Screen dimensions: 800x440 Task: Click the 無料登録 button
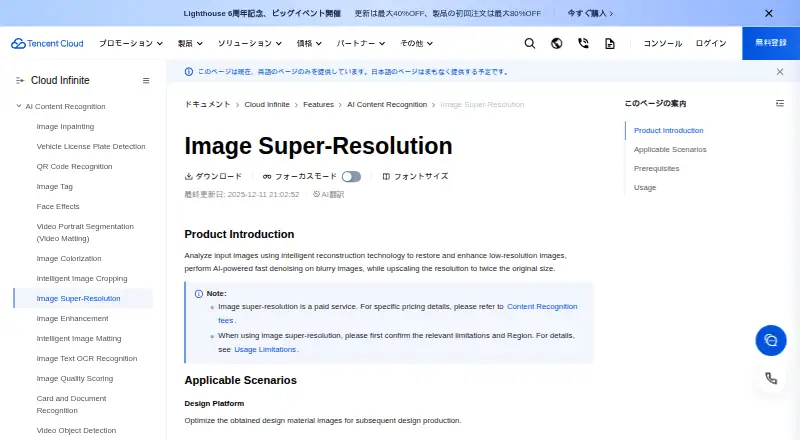[771, 43]
